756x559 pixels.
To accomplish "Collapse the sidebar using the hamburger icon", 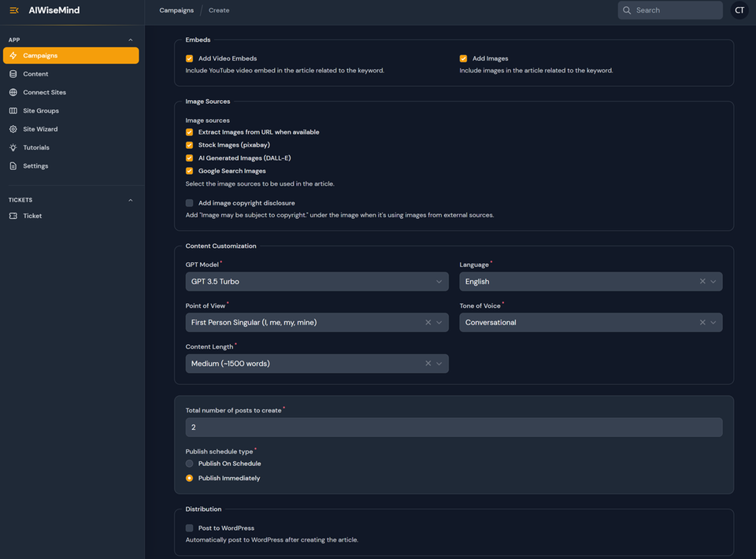I will point(14,10).
